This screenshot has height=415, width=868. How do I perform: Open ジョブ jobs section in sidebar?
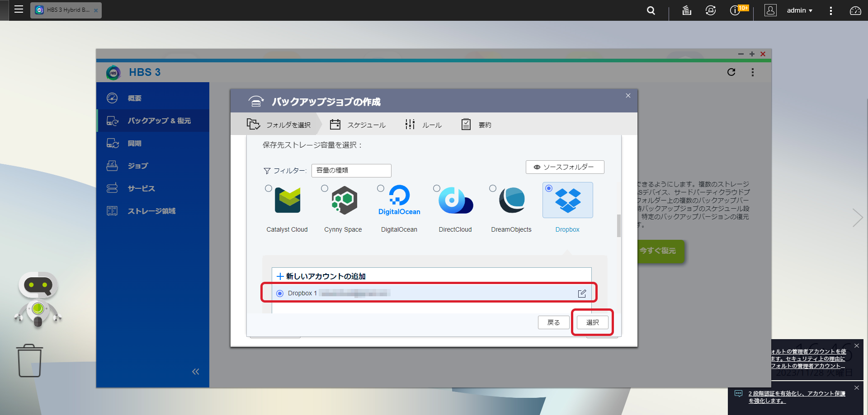(153, 166)
